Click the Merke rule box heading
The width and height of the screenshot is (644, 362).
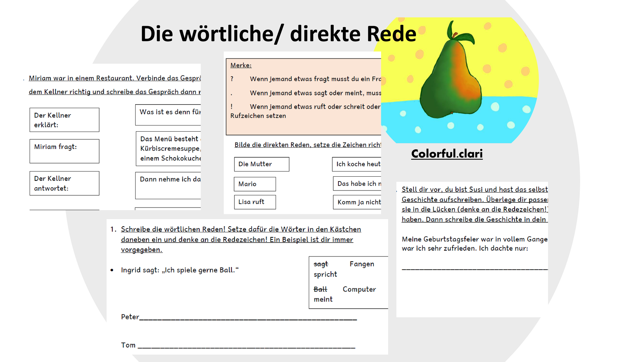coord(241,65)
